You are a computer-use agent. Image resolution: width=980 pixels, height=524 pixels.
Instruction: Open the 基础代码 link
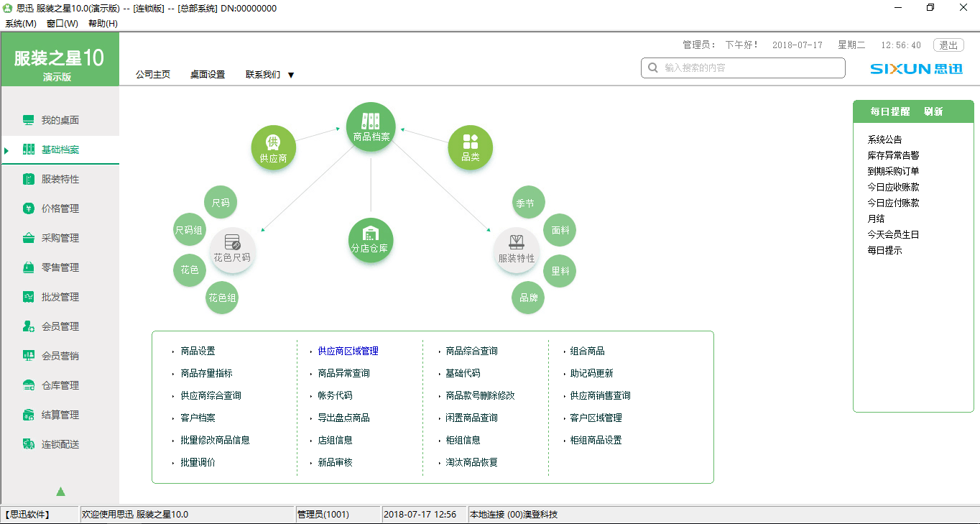[x=463, y=373]
